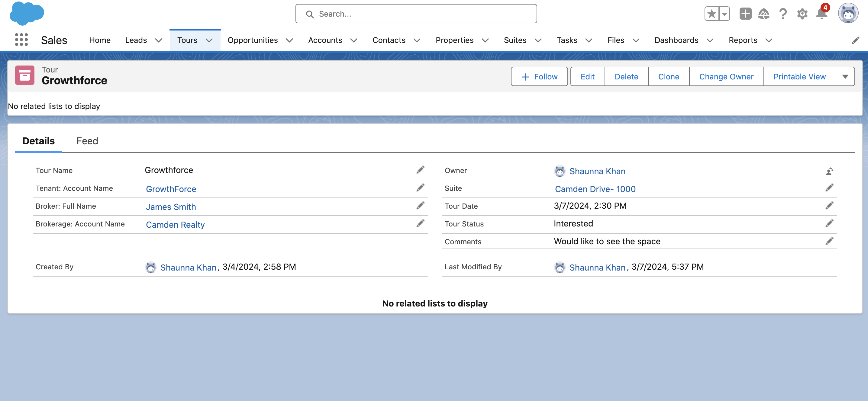This screenshot has height=401, width=868.
Task: Edit the Tour Status pencil
Action: coord(829,223)
